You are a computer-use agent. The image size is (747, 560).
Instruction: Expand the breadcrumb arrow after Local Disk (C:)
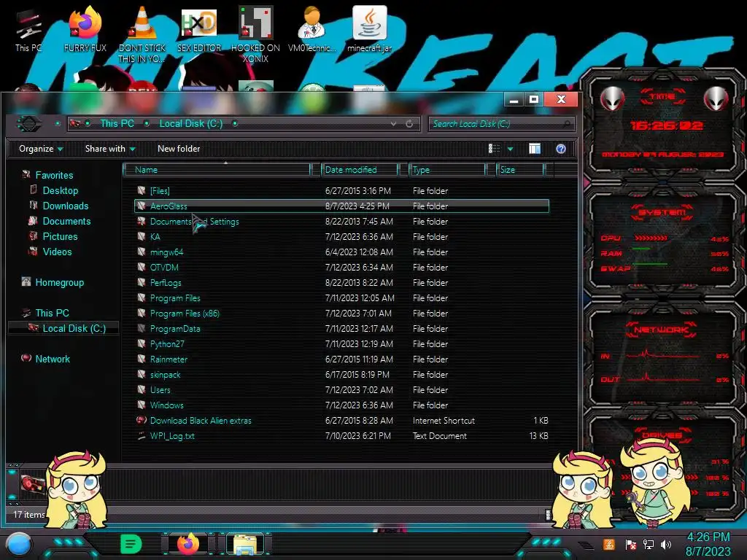[x=235, y=124]
